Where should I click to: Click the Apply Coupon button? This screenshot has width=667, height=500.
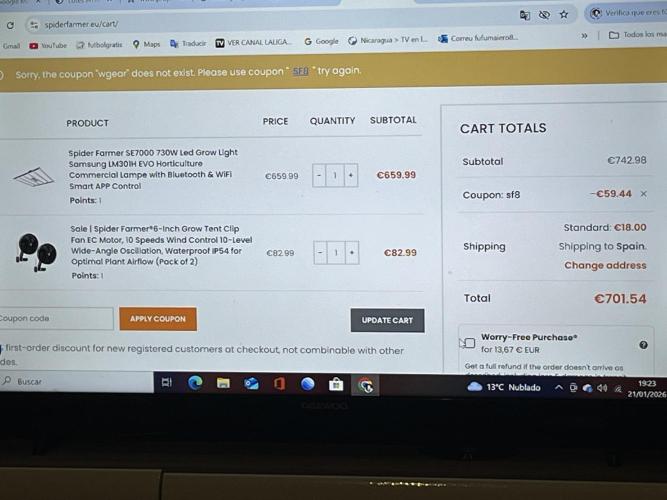158,319
